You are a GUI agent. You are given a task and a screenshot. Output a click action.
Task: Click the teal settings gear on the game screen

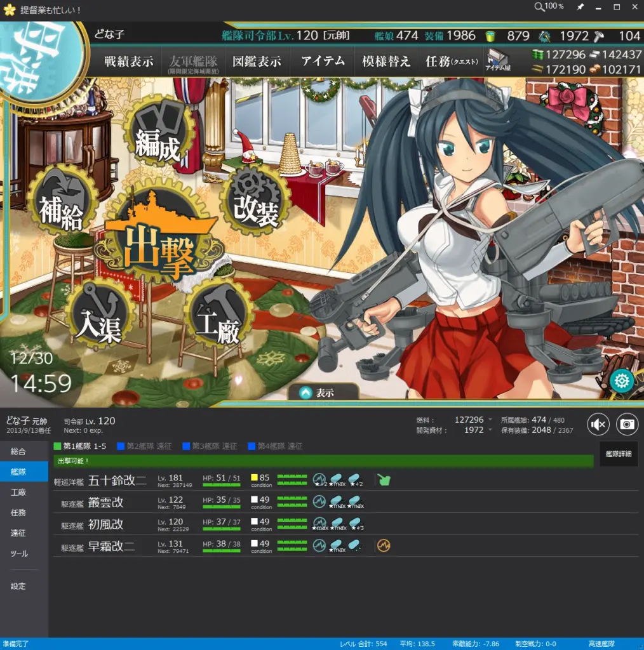[621, 380]
